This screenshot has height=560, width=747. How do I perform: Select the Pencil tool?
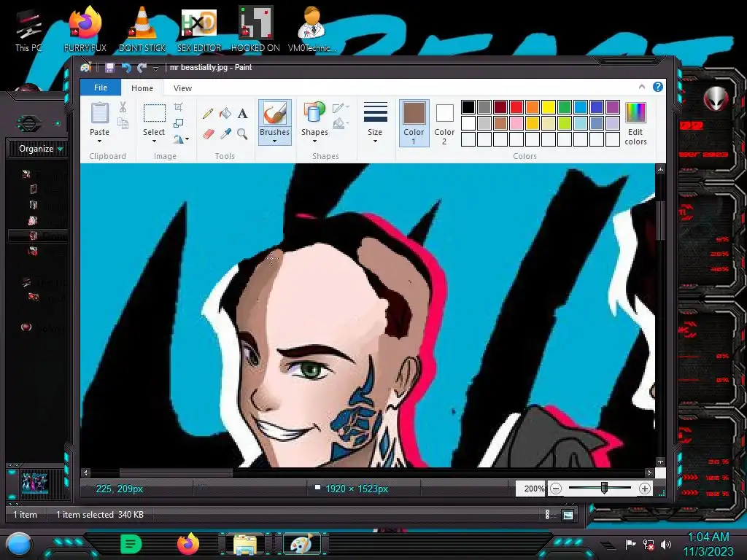(208, 113)
